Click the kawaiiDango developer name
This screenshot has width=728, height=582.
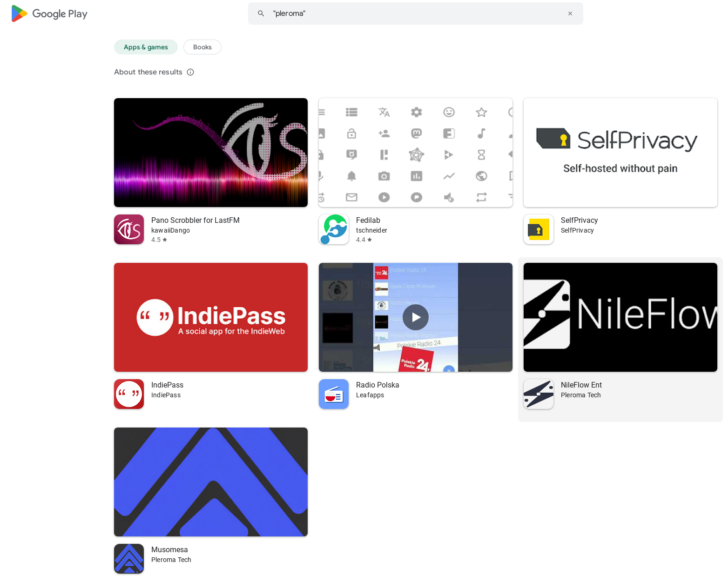click(x=170, y=230)
